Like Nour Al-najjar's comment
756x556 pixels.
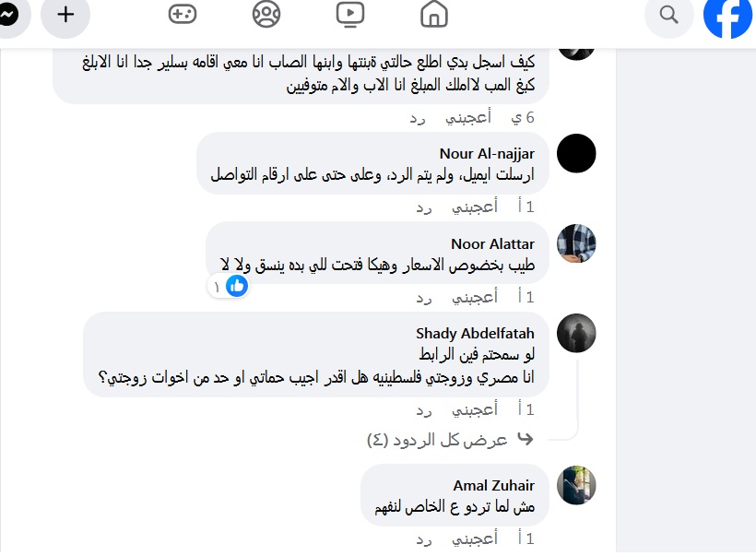coord(475,207)
